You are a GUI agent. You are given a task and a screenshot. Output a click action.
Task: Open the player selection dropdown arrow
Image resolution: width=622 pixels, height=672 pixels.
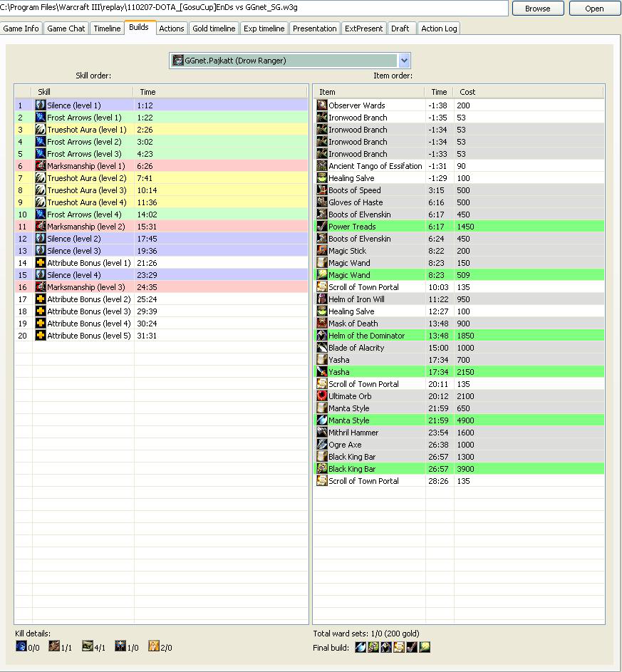pos(404,61)
